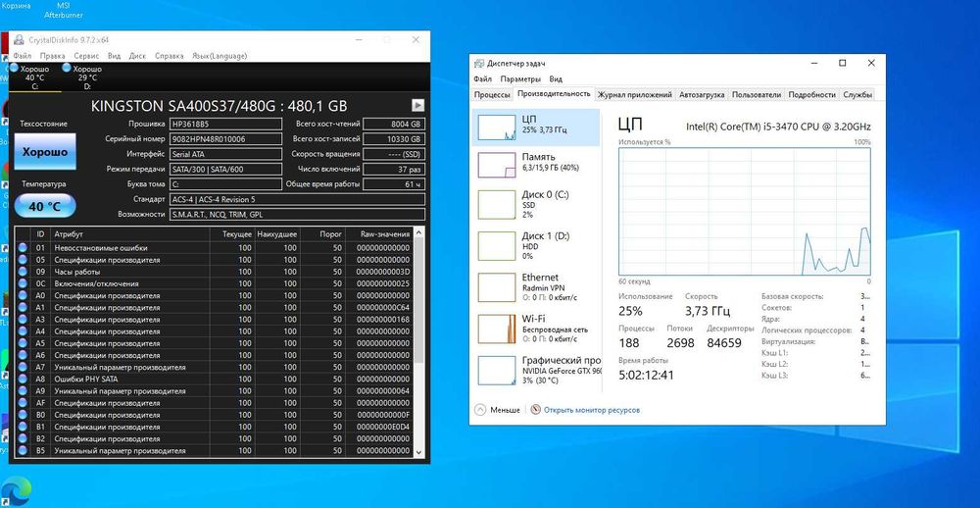Click status dot for attribute 09 Часы работы
Viewport: 980px width, 508px height.
point(24,272)
